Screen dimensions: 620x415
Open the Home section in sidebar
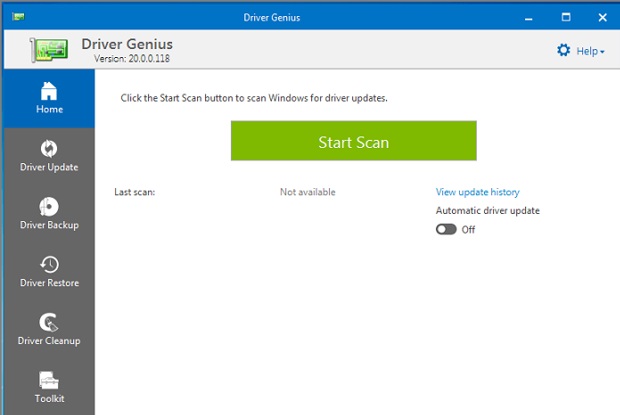49,98
